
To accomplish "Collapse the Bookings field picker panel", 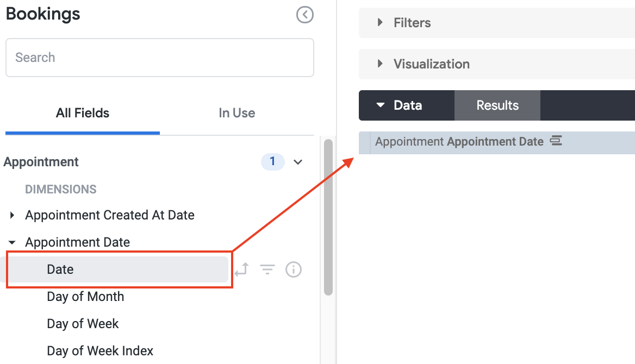I will (x=304, y=15).
